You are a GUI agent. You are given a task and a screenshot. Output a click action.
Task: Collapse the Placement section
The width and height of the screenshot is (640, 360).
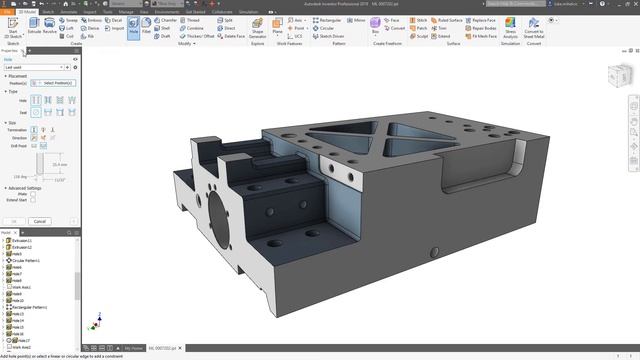point(6,76)
